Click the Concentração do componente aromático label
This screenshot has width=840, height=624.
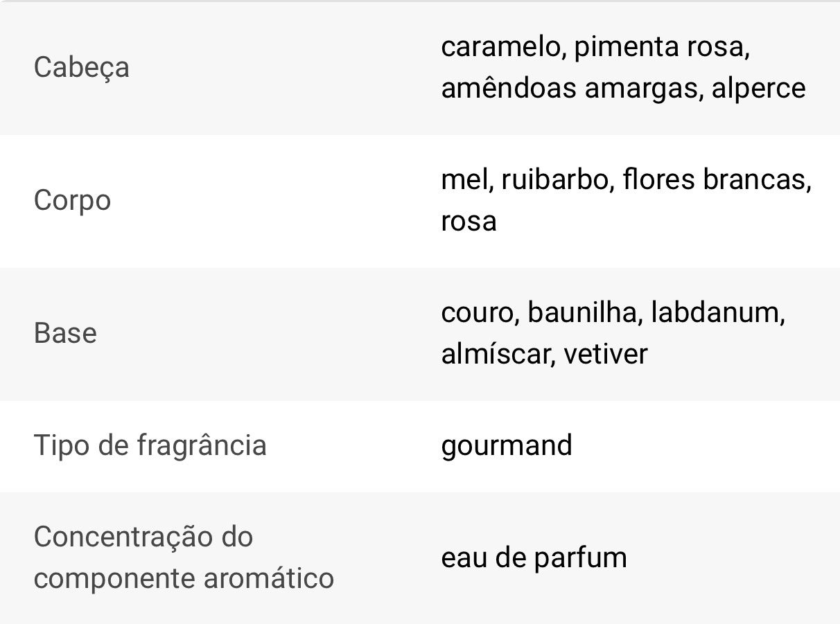tap(183, 558)
